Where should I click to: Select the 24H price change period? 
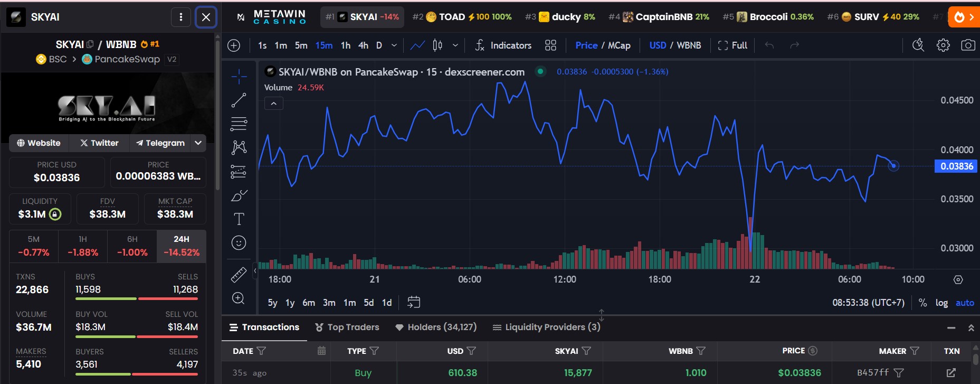coord(181,246)
